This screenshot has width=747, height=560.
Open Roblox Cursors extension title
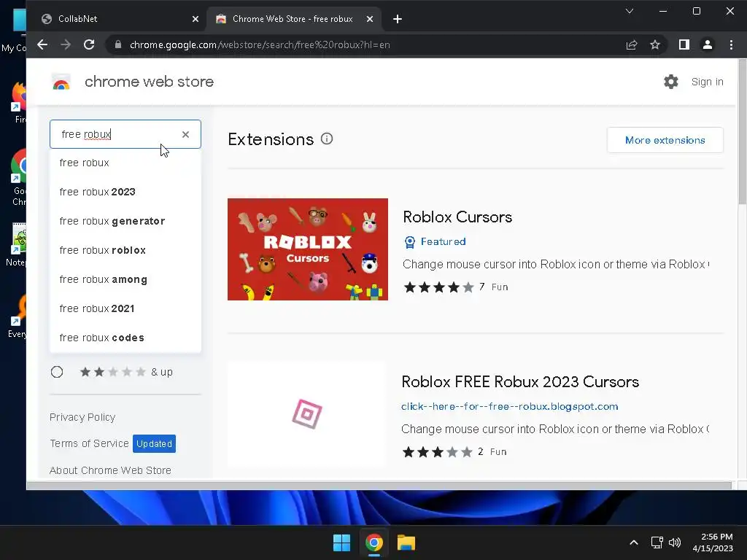click(x=457, y=217)
